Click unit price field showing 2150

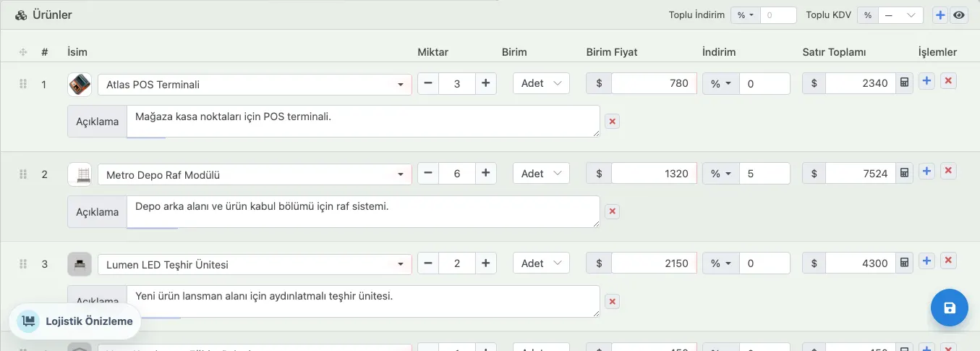654,263
